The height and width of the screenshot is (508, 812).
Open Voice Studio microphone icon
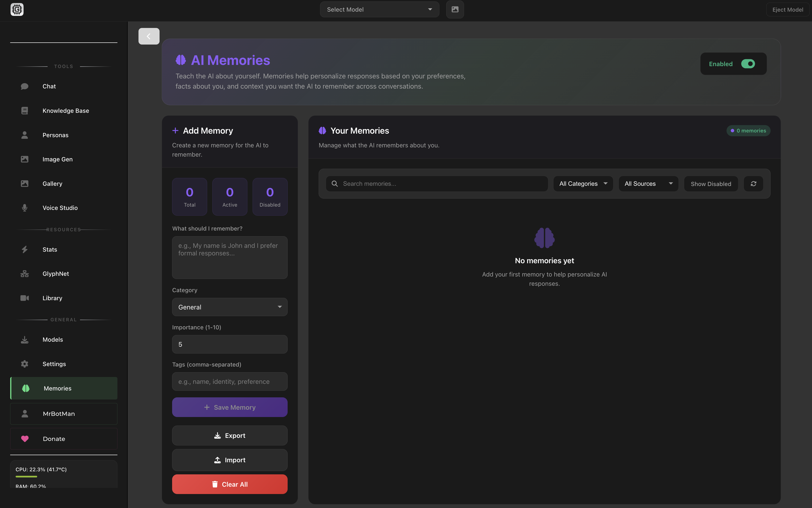coord(25,208)
